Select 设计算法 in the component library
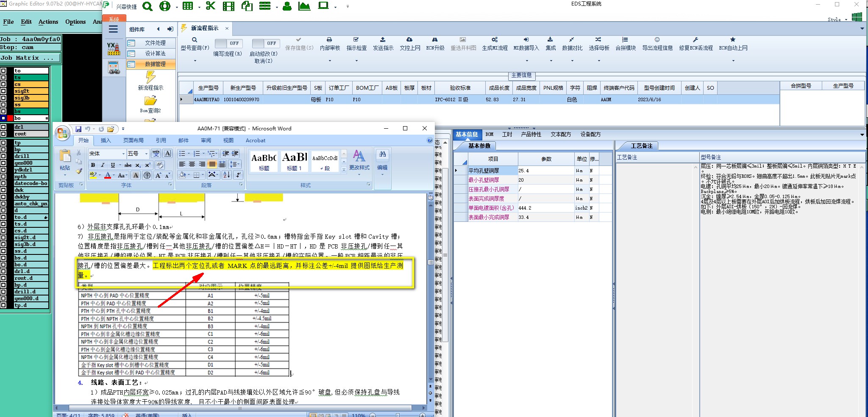The height and width of the screenshot is (417, 868). [151, 53]
